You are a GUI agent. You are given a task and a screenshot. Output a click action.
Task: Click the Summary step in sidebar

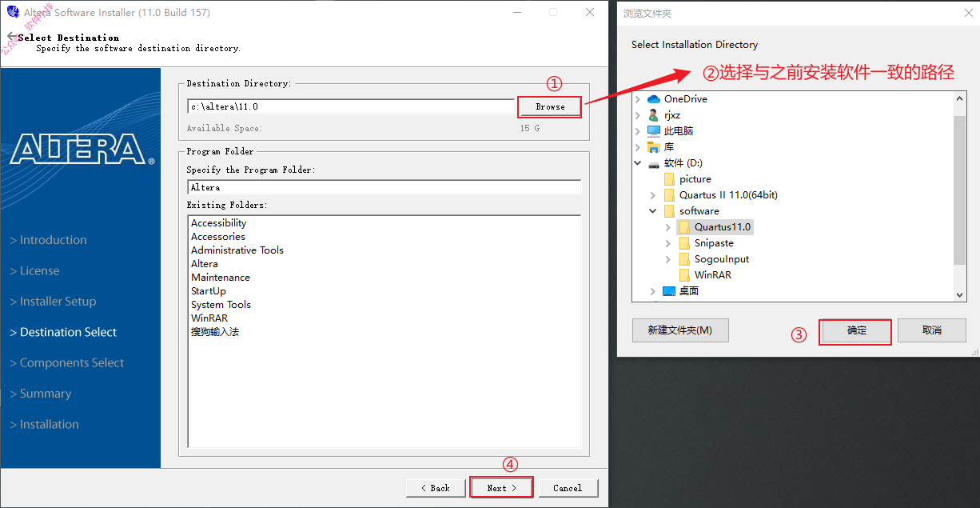click(x=41, y=394)
